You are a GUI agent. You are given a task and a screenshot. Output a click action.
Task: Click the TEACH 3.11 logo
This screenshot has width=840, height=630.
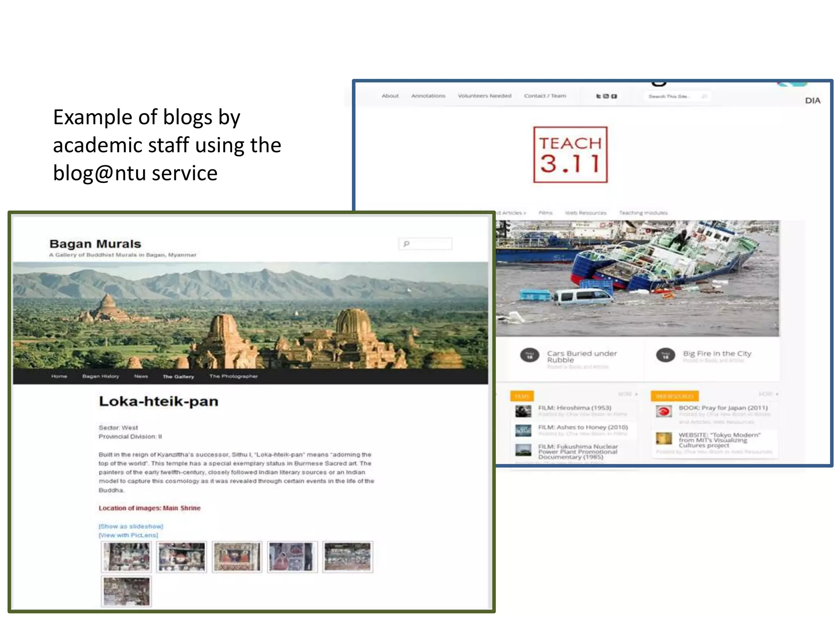[570, 155]
